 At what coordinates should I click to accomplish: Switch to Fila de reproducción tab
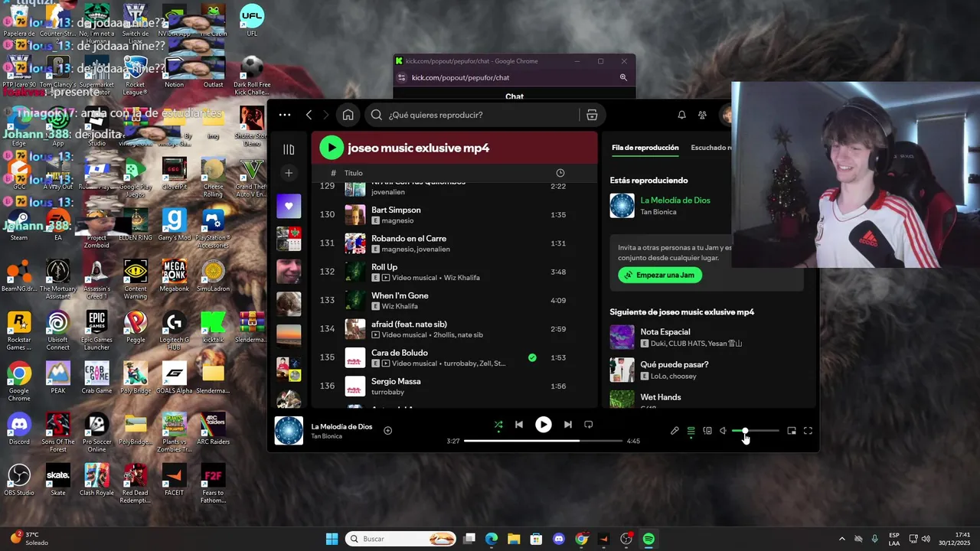pos(645,148)
